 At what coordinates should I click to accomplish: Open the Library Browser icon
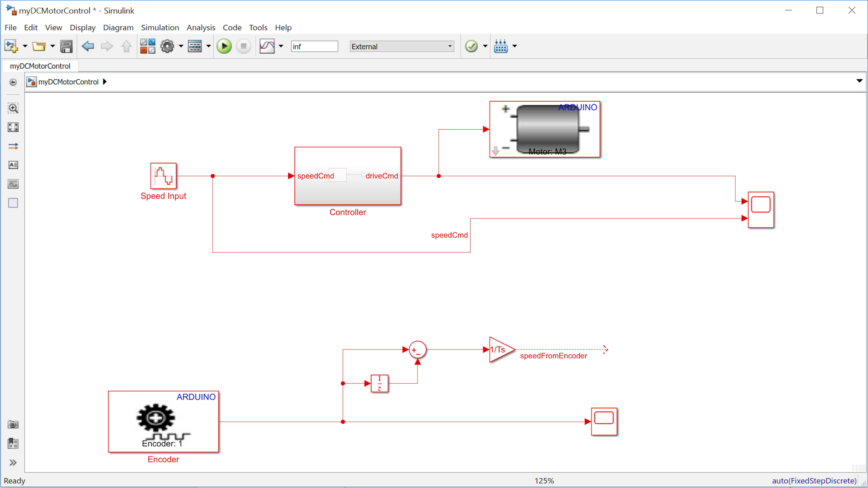pos(148,46)
